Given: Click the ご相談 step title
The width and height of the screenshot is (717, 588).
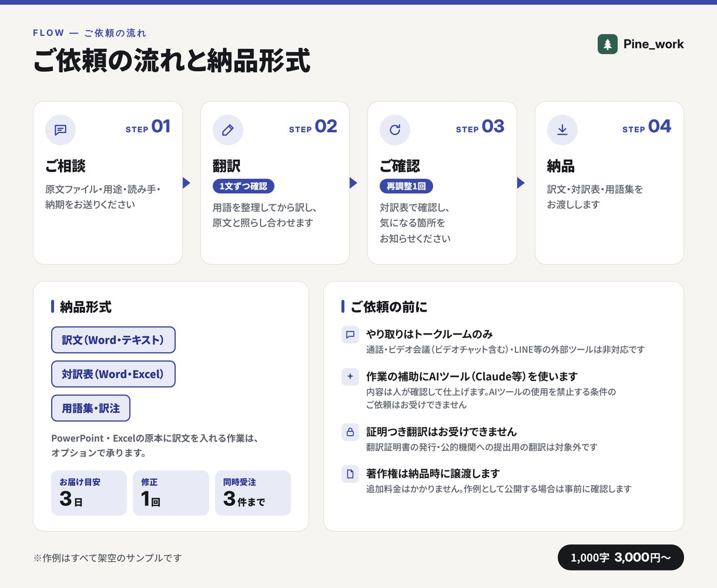Looking at the screenshot, I should [x=65, y=166].
